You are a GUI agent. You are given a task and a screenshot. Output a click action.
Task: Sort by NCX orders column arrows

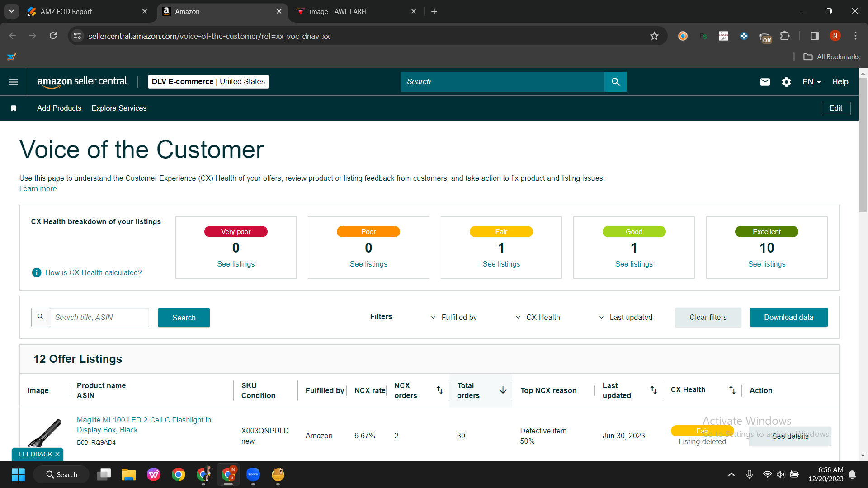439,390
